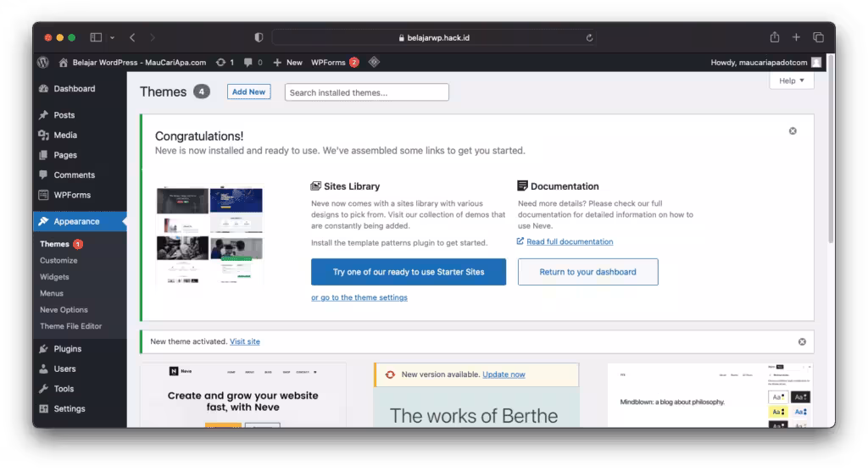Open the updates counter in admin bar

(x=225, y=63)
